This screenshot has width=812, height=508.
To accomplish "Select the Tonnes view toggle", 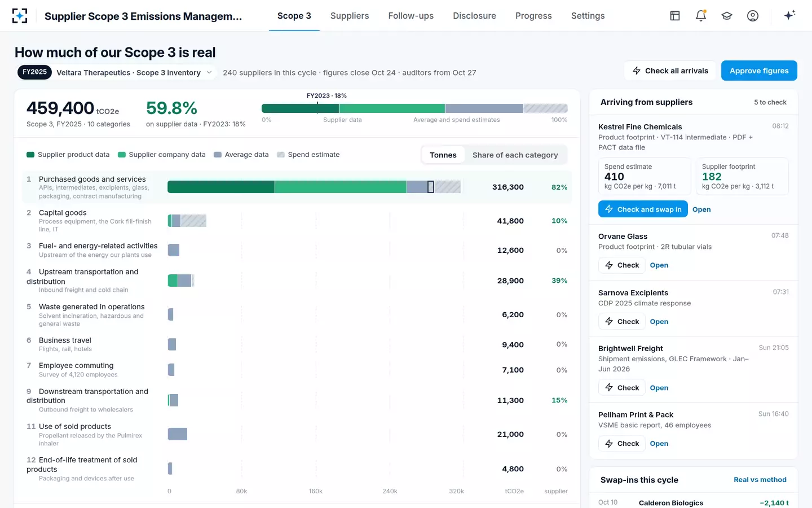I will 443,155.
